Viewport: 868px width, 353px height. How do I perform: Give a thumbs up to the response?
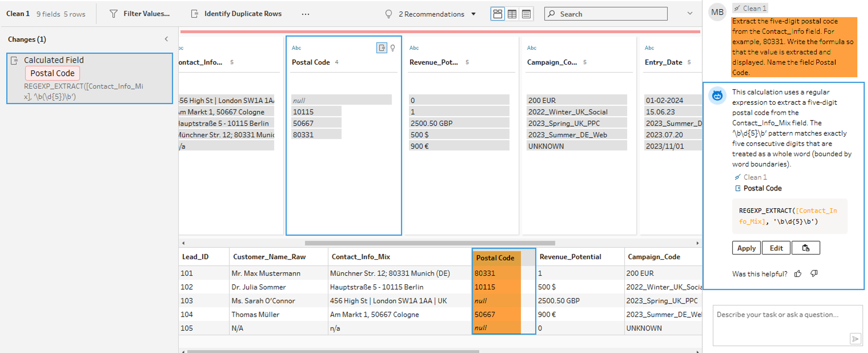798,274
